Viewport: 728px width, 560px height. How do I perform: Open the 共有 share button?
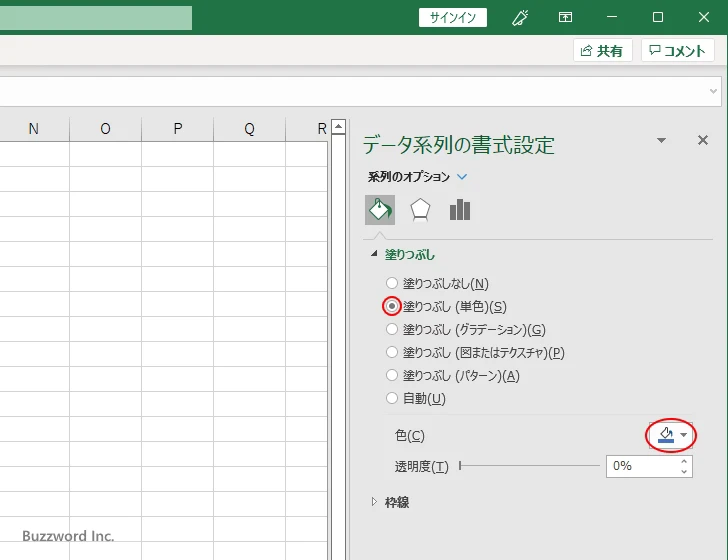[603, 50]
